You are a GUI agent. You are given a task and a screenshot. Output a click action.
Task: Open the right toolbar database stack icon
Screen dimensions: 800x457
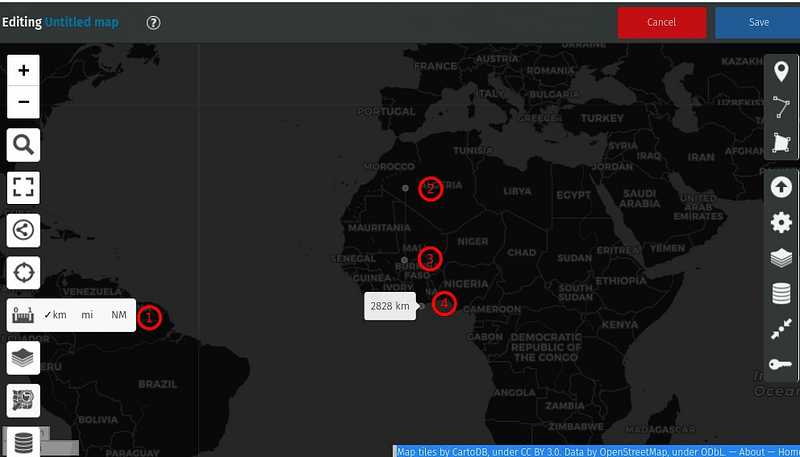coord(781,294)
